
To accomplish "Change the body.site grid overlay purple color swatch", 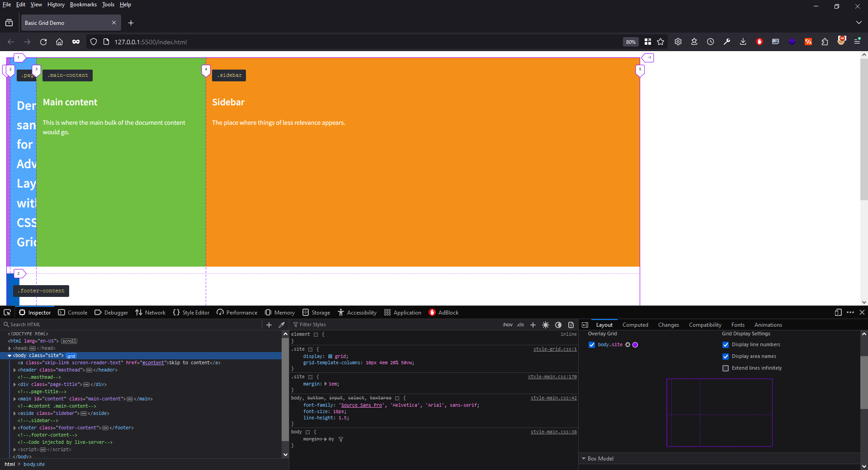I will (x=635, y=345).
